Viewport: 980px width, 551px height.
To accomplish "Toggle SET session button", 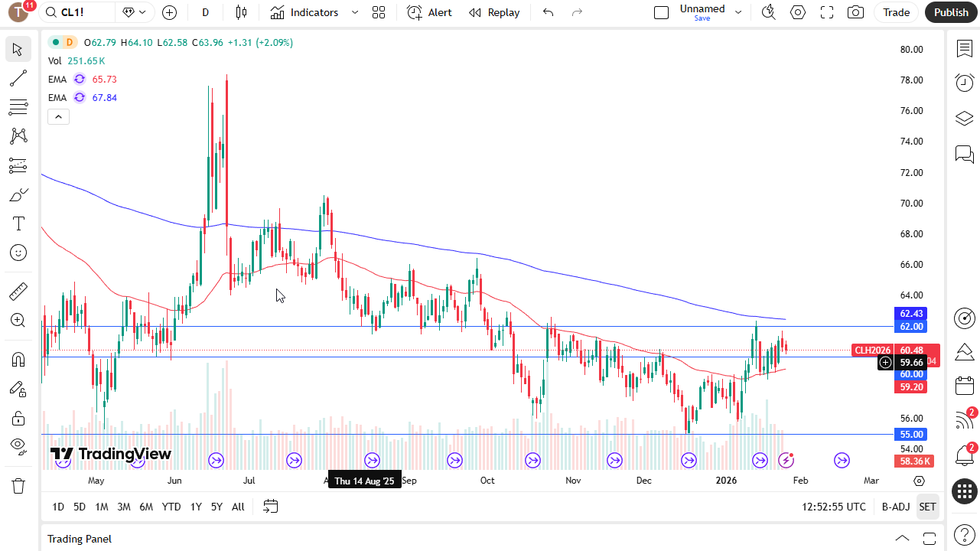I will 927,507.
